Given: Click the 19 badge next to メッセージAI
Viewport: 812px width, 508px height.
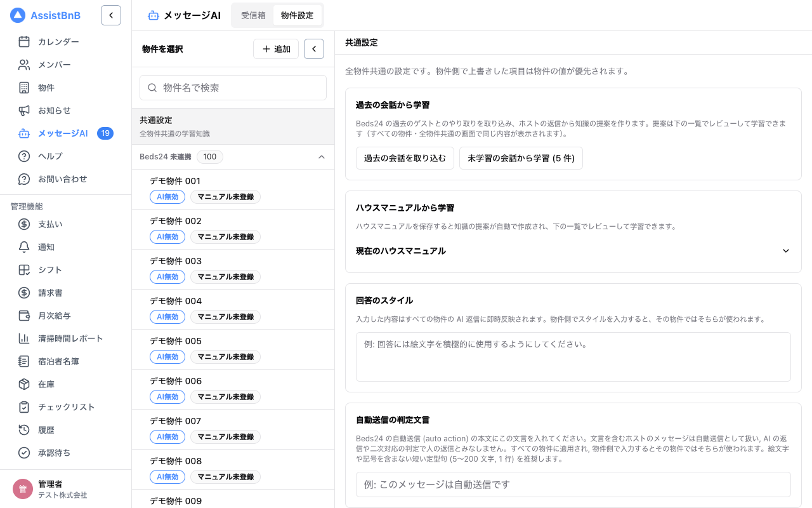Looking at the screenshot, I should click(105, 133).
